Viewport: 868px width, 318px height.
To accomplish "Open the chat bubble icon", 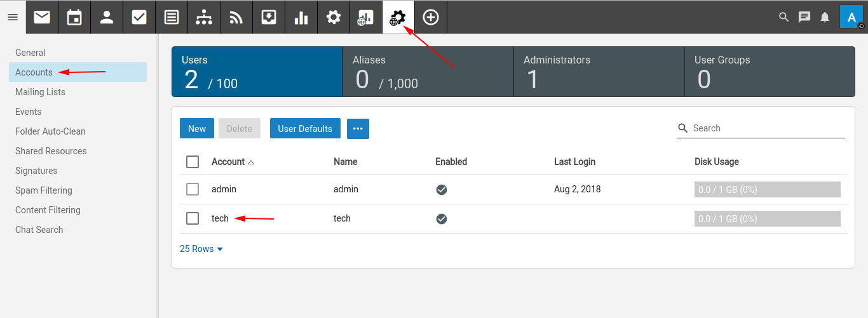I will pyautogui.click(x=804, y=17).
